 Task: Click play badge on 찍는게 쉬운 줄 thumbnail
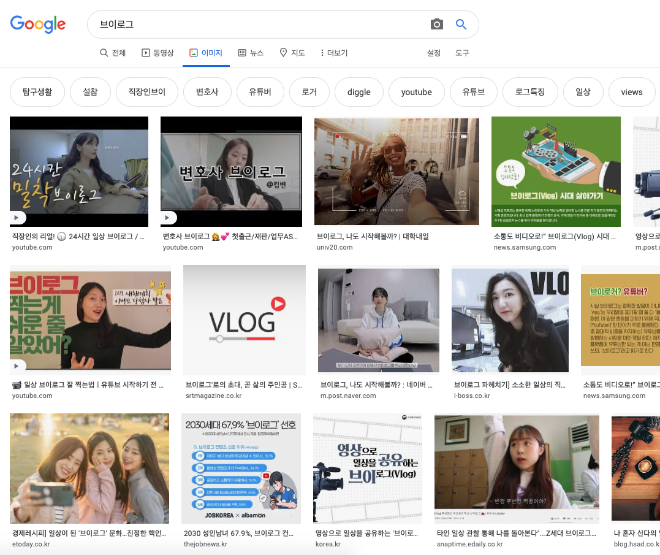coord(17,366)
